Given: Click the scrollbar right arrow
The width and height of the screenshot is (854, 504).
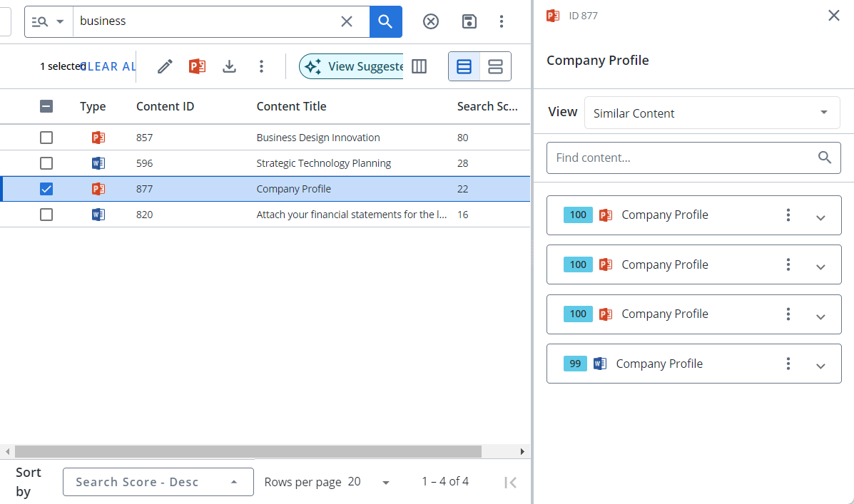Looking at the screenshot, I should [522, 452].
